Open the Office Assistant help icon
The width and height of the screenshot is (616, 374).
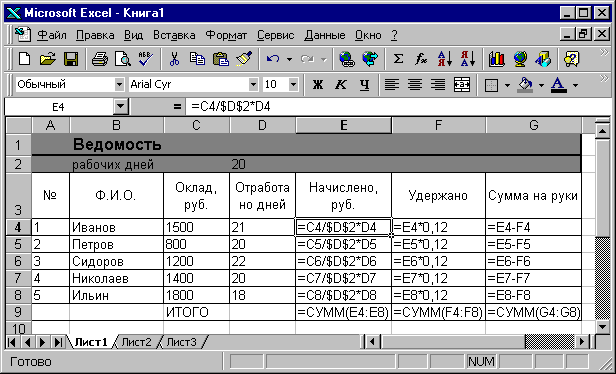(571, 59)
